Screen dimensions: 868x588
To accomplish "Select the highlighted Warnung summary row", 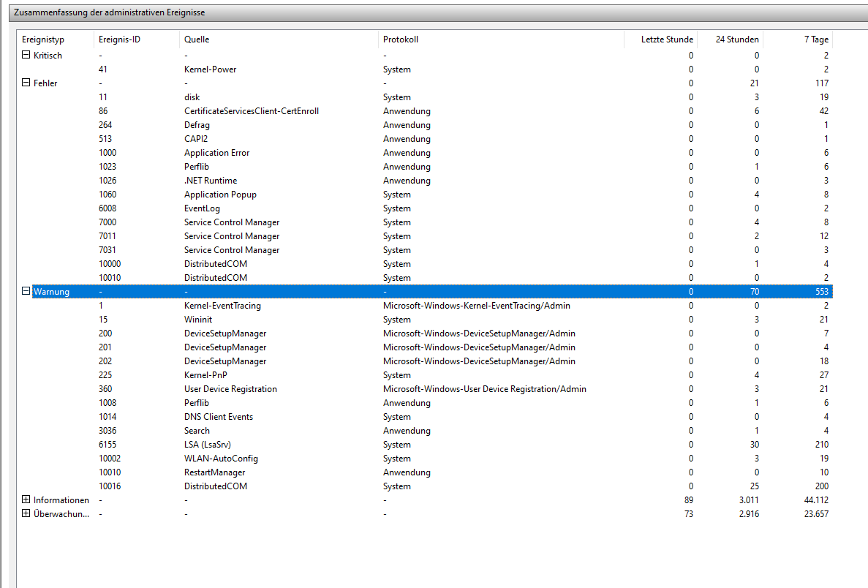I will [x=431, y=292].
